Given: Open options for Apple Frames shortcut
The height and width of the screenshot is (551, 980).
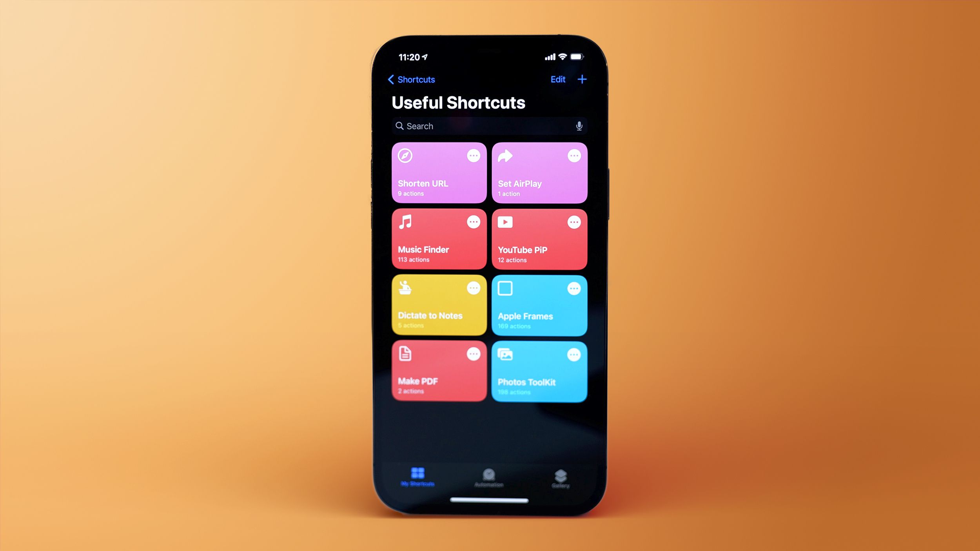Looking at the screenshot, I should pos(573,288).
